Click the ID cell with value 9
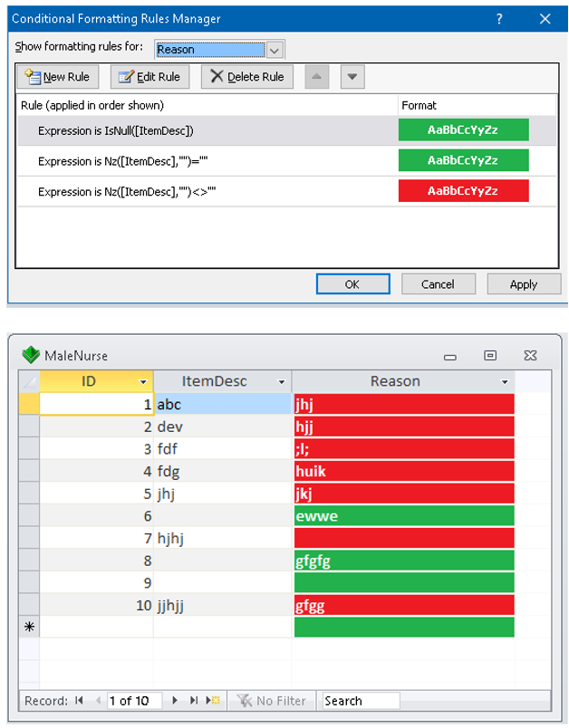Screen dimensions: 569x728 coord(97,582)
